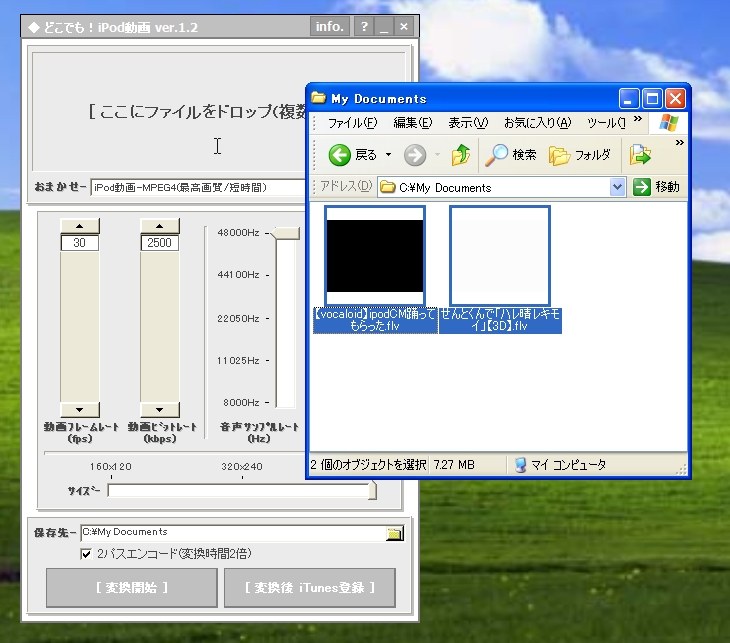Increase the video bitrate with its up arrow
Viewport: 730px width, 643px height.
[160, 226]
